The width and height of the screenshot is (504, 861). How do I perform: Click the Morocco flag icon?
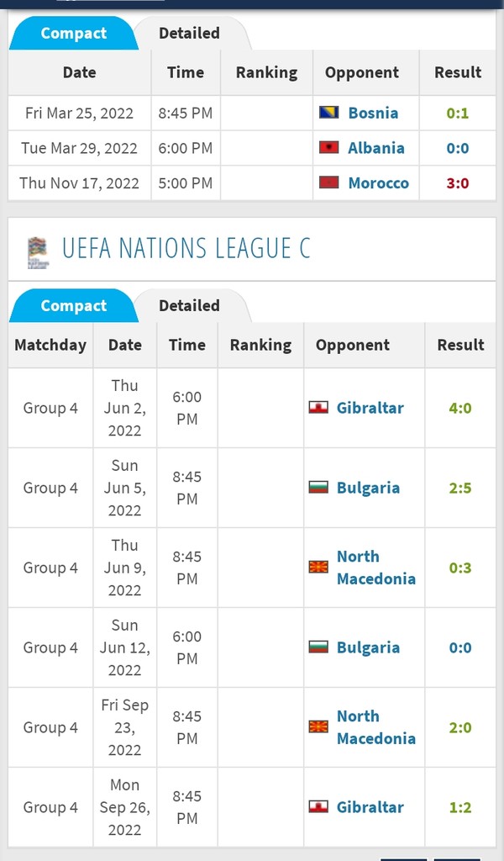tap(328, 182)
